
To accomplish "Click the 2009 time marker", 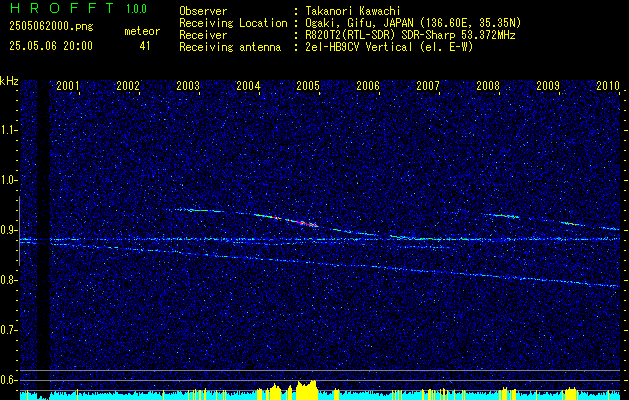I will [548, 85].
